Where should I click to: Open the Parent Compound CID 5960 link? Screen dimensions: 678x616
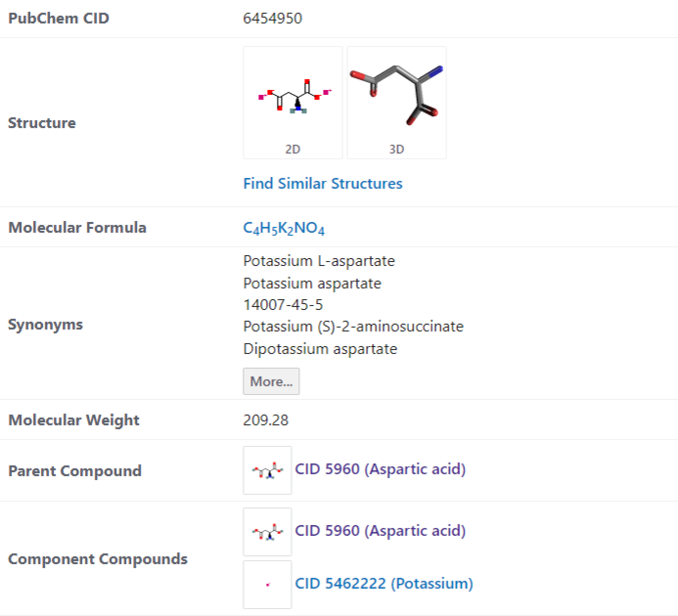click(x=380, y=469)
